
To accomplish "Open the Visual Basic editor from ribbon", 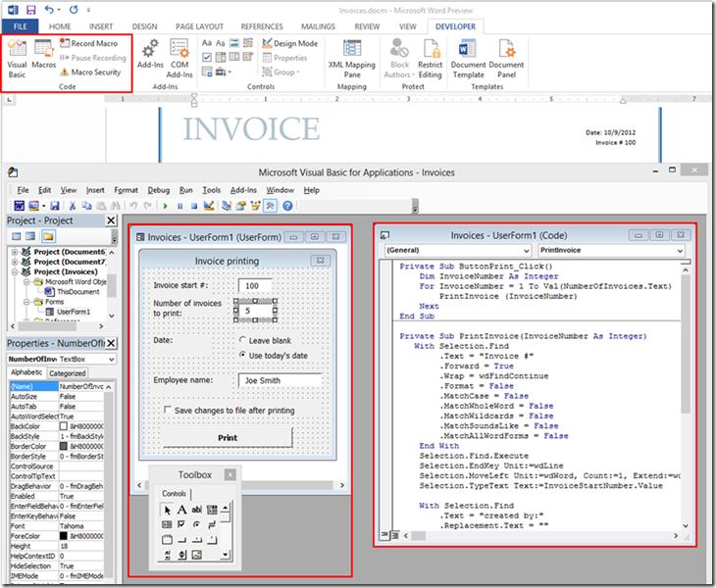I will point(17,59).
